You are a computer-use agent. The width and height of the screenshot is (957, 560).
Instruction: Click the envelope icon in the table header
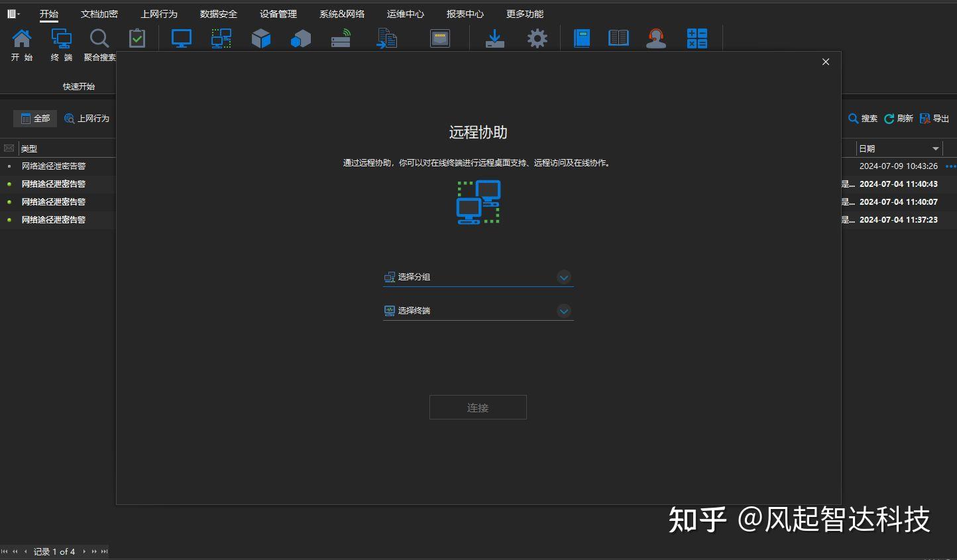click(x=9, y=148)
